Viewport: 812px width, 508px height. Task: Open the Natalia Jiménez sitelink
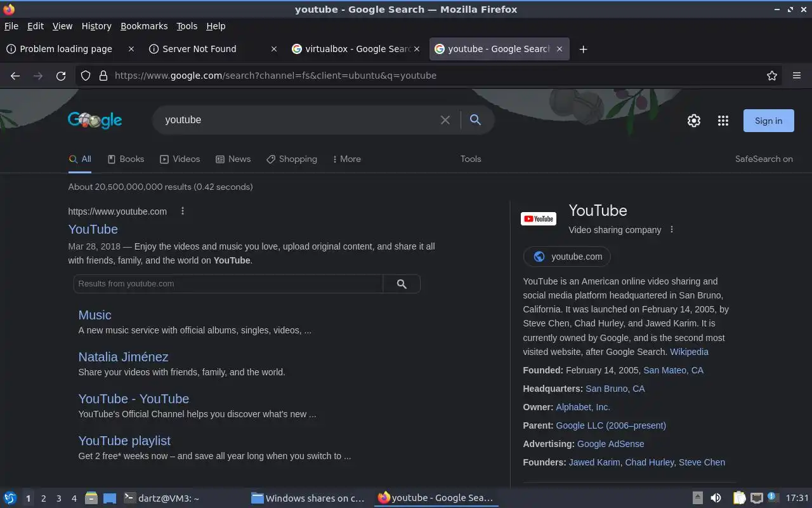pos(123,357)
